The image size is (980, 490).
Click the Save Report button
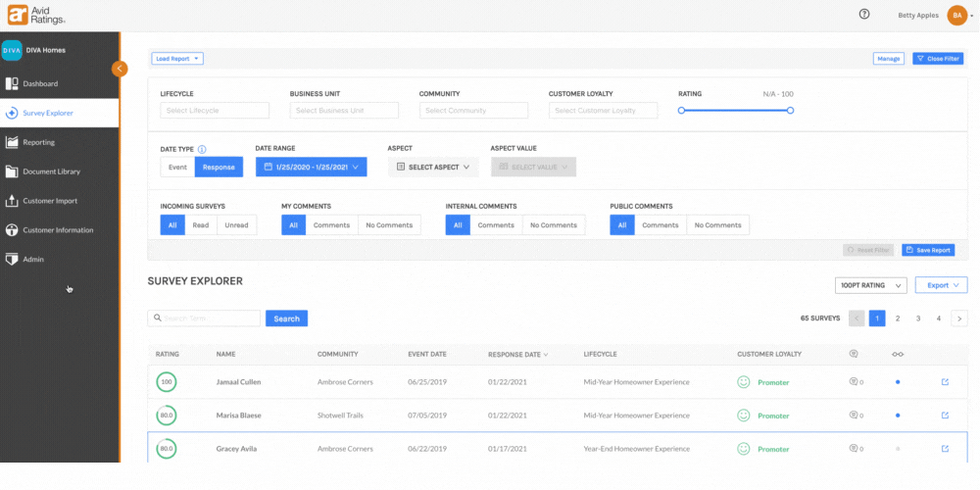[928, 250]
